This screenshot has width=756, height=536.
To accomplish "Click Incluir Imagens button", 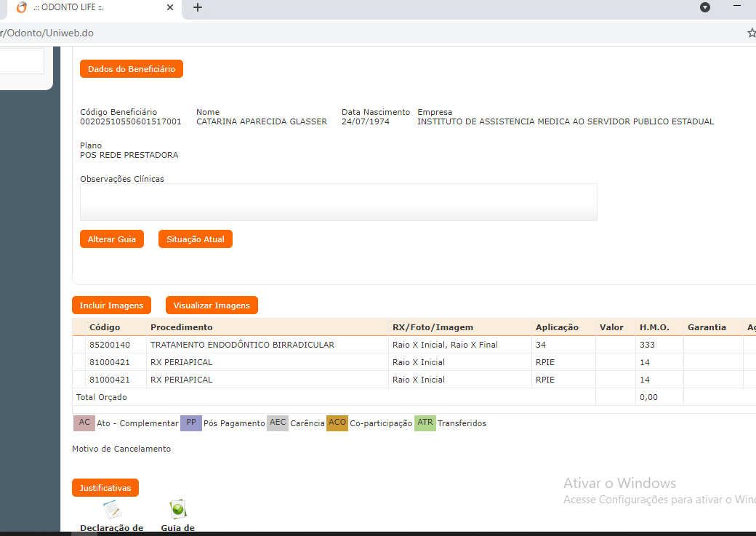I will click(x=111, y=305).
